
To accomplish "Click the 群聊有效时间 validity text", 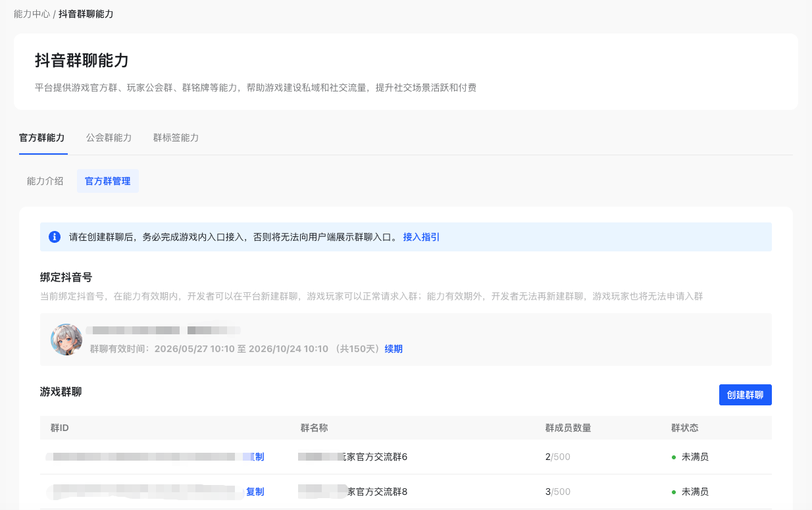I will (x=236, y=349).
